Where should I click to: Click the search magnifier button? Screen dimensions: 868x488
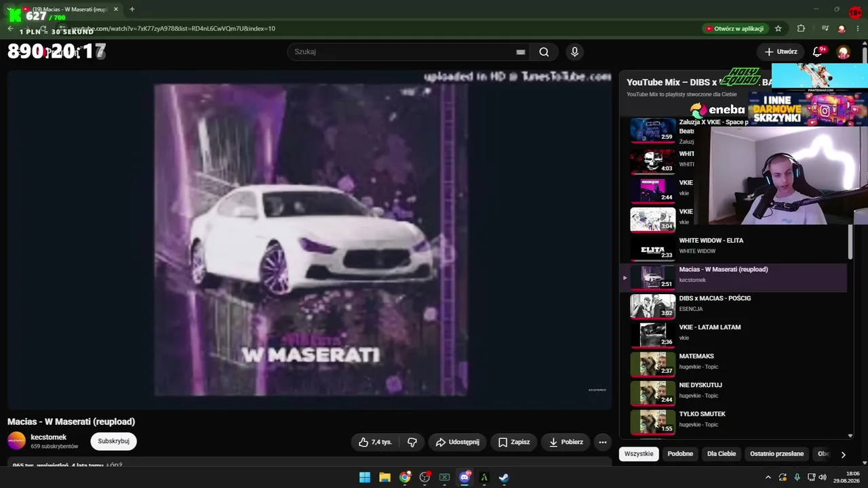[544, 52]
